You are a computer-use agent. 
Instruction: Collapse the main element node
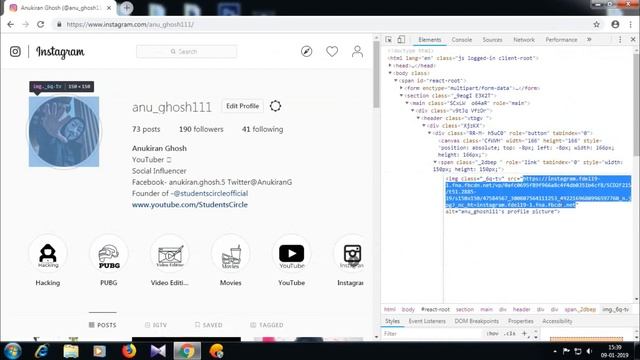(407, 103)
